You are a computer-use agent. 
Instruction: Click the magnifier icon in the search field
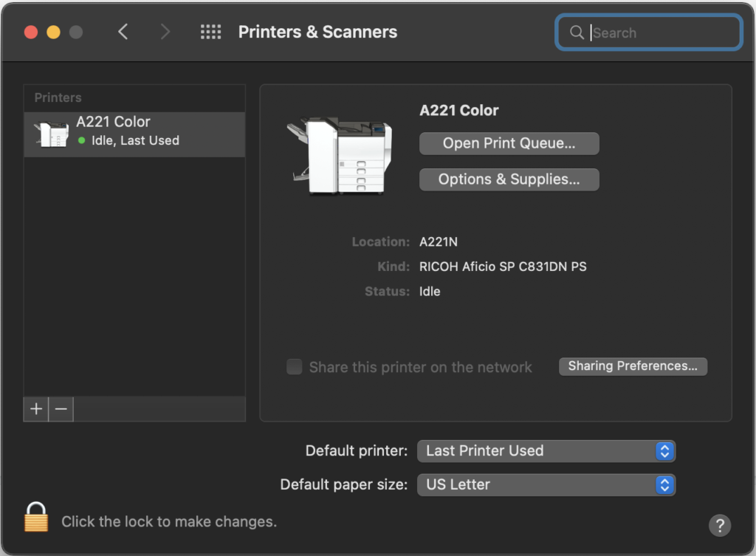[x=576, y=32]
